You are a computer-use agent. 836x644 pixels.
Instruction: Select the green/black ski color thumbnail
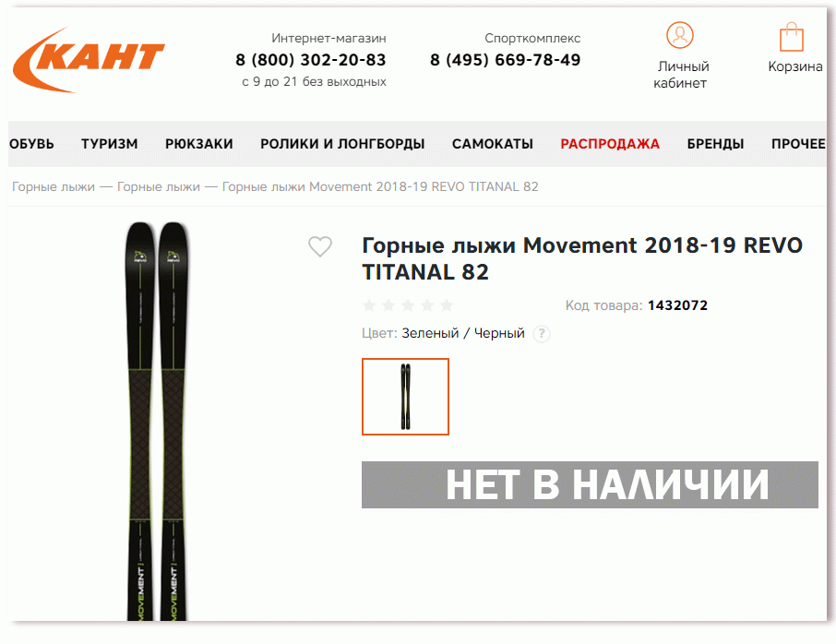click(x=405, y=397)
